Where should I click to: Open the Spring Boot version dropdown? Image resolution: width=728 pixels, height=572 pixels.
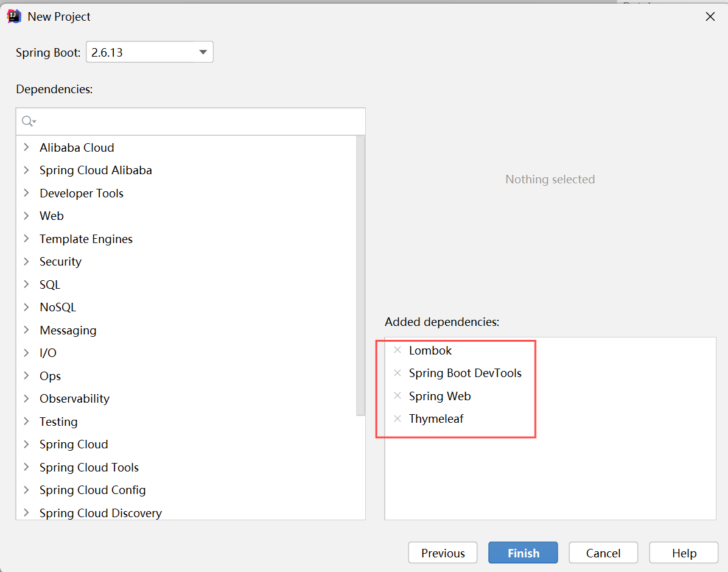click(203, 52)
